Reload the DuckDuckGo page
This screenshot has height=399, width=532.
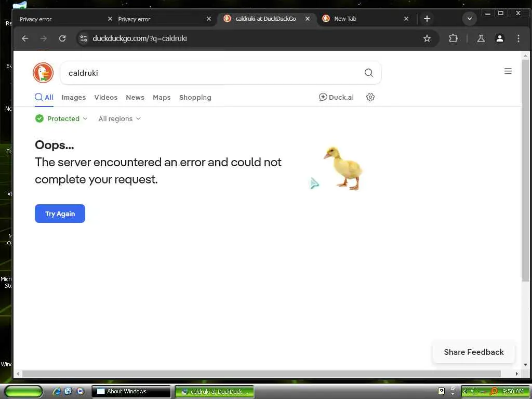coord(62,38)
